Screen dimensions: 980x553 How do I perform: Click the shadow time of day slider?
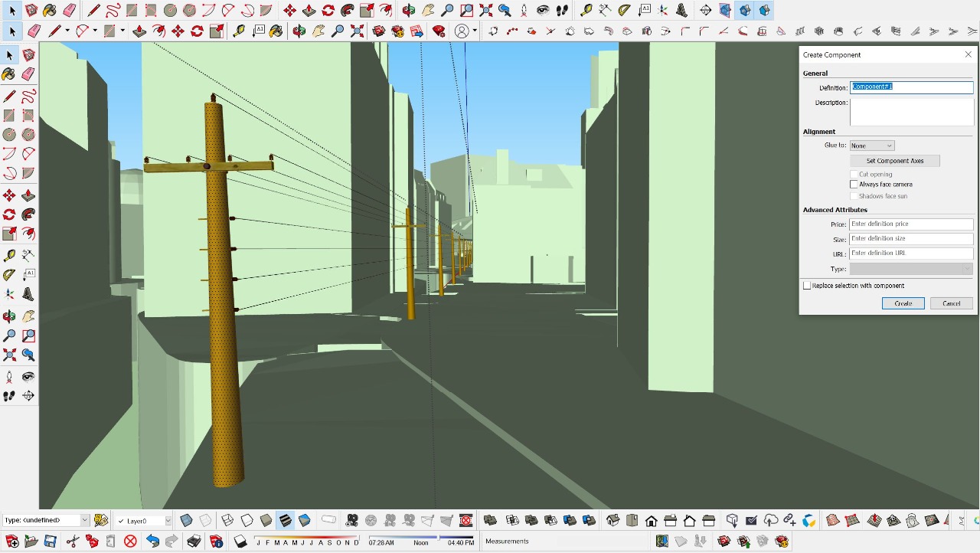[421, 538]
